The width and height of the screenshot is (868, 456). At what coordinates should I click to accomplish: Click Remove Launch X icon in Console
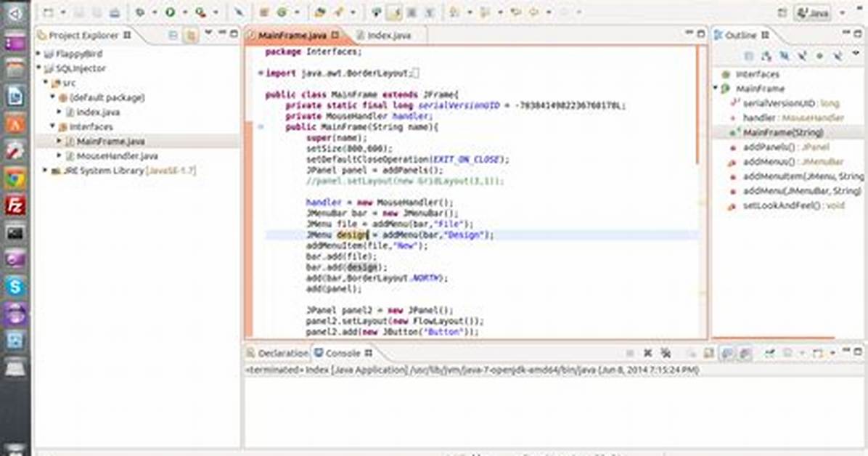pyautogui.click(x=647, y=353)
